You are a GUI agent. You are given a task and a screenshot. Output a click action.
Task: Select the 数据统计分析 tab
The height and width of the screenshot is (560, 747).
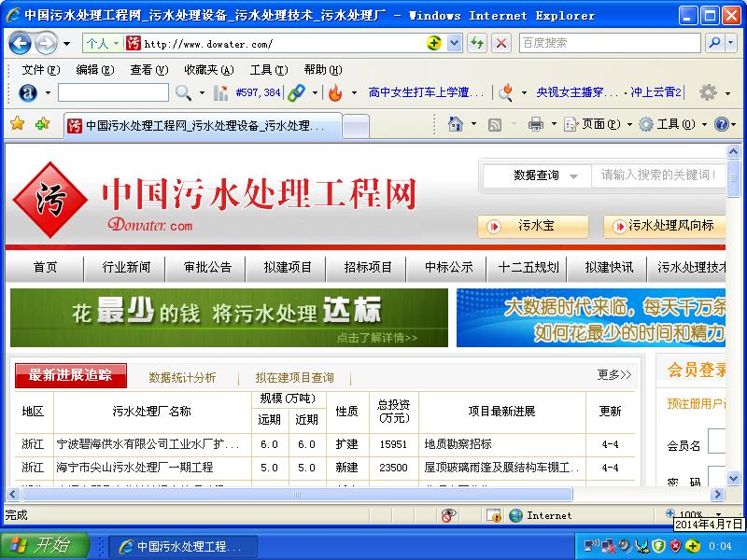(182, 378)
